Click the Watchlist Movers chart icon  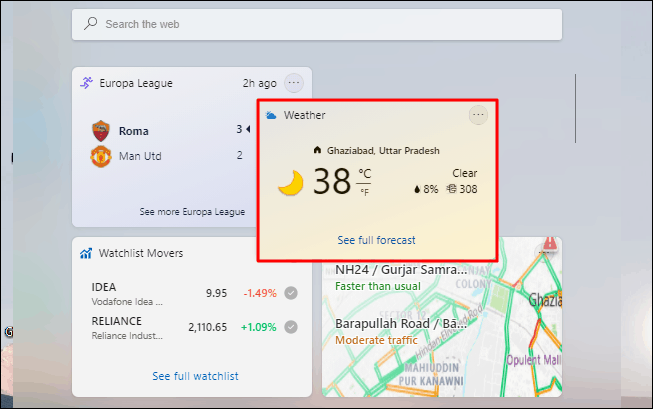coord(86,253)
